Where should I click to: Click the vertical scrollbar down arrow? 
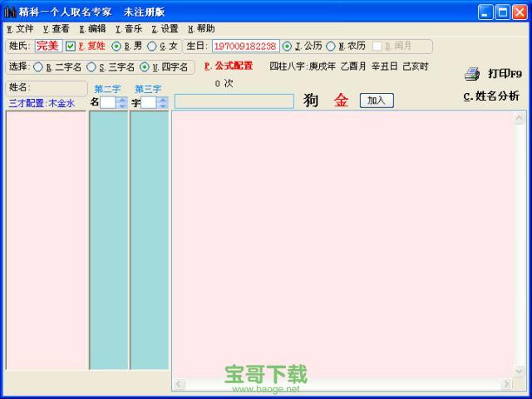point(519,371)
